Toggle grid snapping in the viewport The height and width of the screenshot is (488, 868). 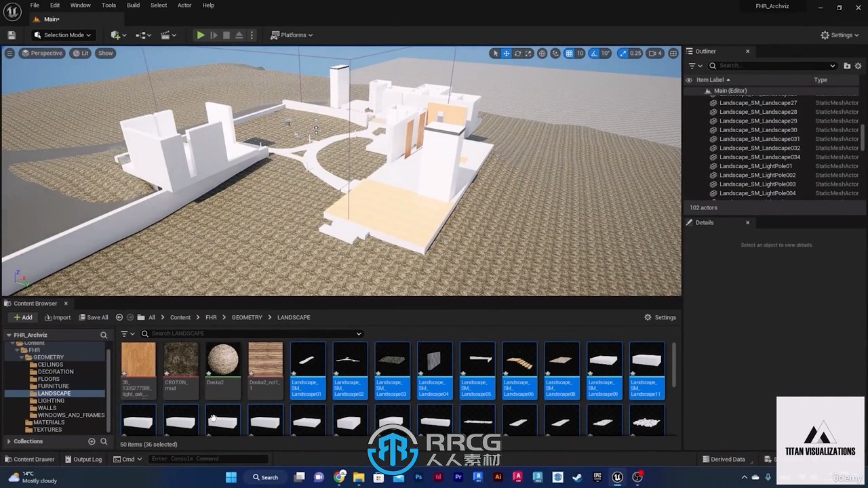[x=569, y=54]
